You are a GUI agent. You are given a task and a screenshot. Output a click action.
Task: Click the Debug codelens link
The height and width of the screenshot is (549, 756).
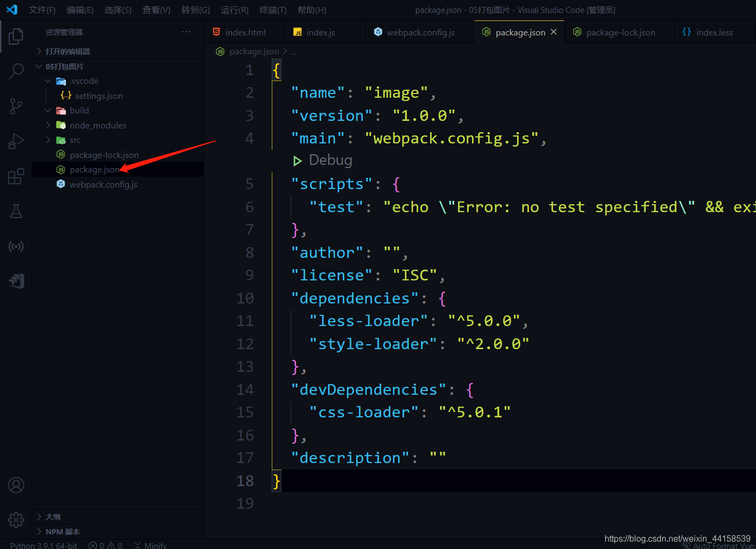[331, 160]
